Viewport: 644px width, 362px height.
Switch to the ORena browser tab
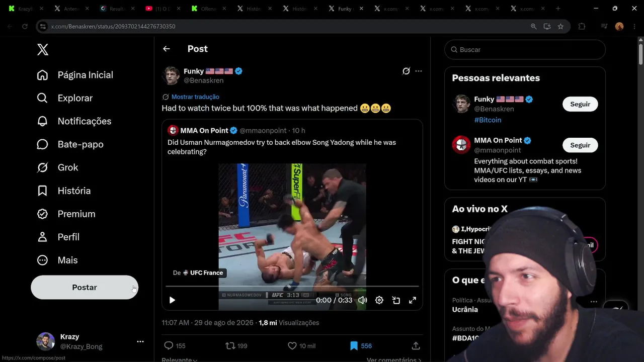(x=208, y=9)
